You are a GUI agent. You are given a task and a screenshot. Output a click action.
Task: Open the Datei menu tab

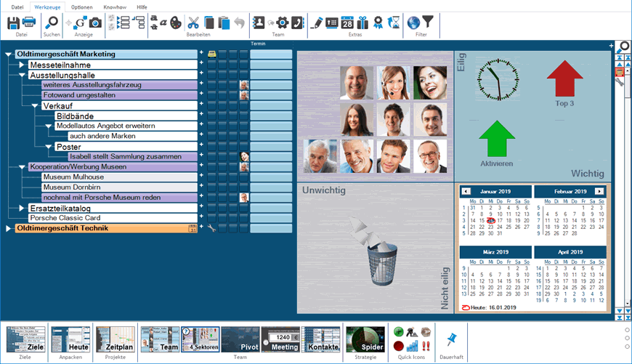(16, 6)
